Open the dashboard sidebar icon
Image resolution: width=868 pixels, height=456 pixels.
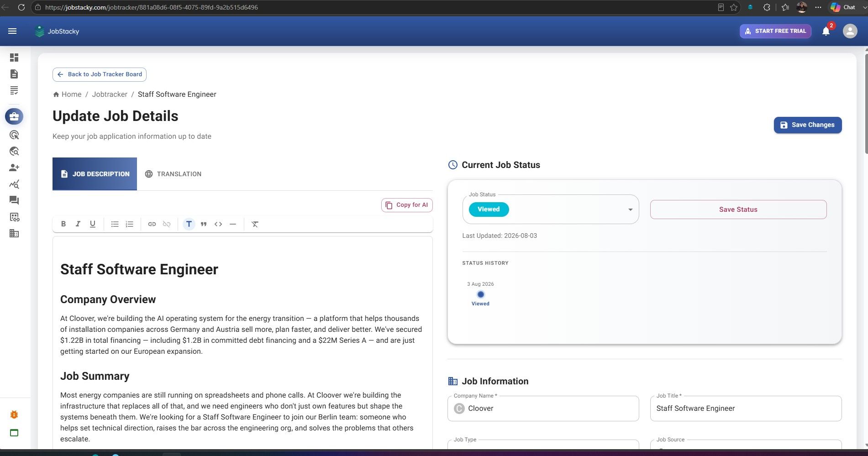(14, 58)
